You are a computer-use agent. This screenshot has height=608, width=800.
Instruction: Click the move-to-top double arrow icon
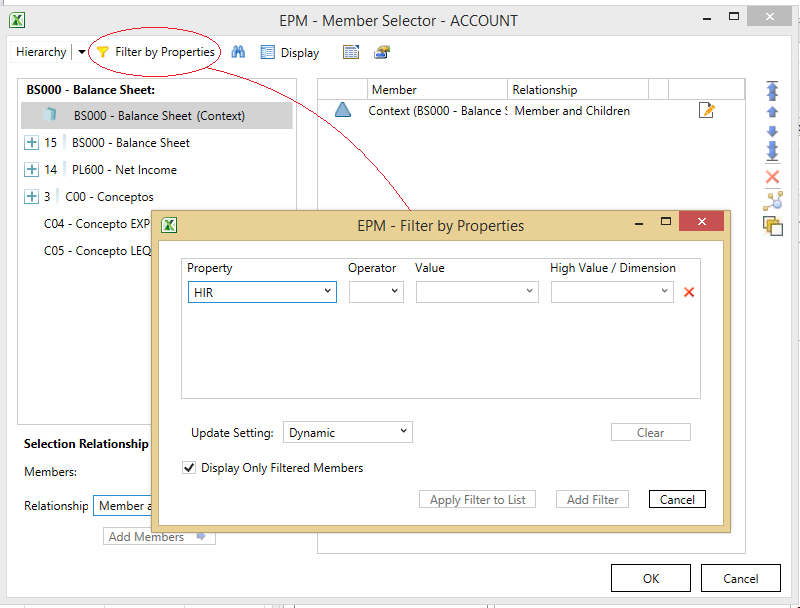pos(772,91)
